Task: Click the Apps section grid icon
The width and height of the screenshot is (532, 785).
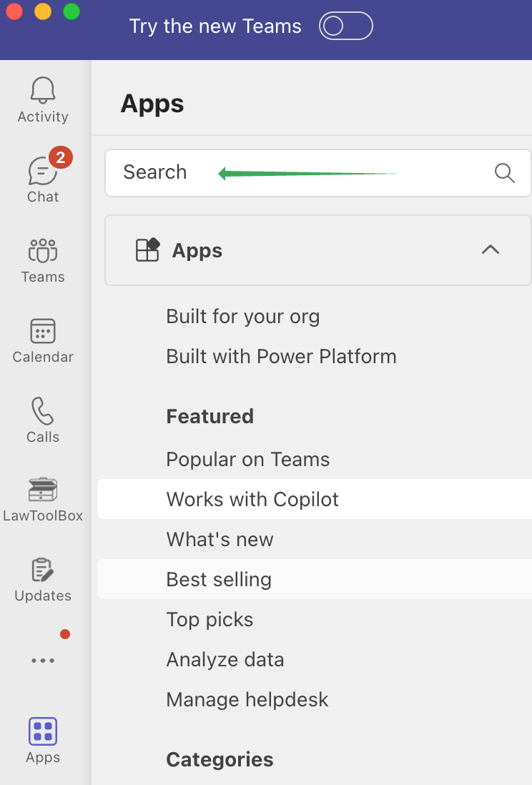Action: click(148, 250)
